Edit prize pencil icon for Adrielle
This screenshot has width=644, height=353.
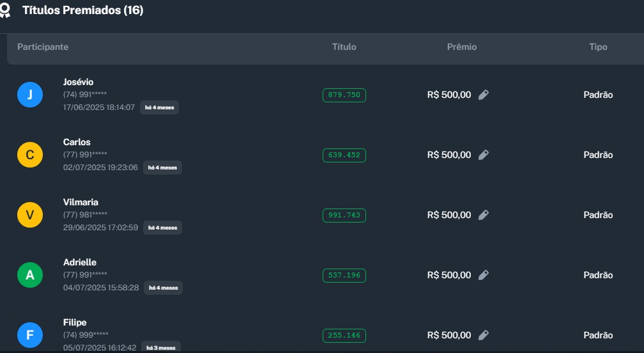pos(484,276)
